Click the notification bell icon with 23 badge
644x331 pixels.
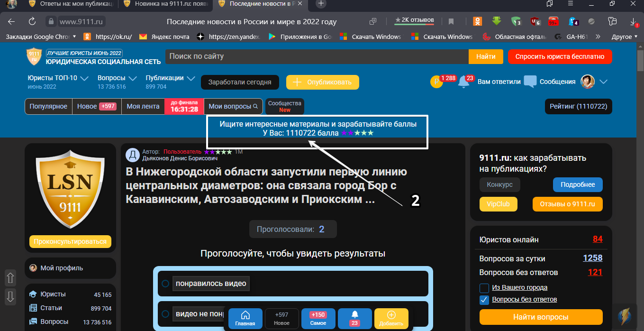coord(464,82)
